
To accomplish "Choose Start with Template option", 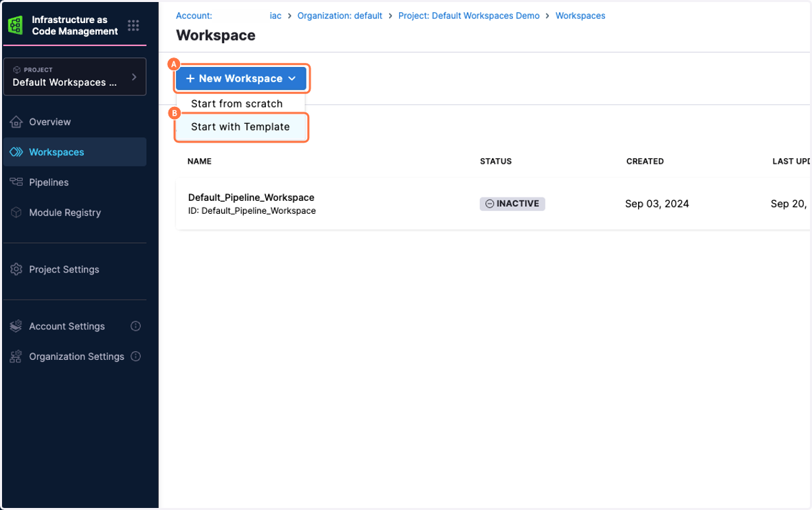I will click(240, 126).
